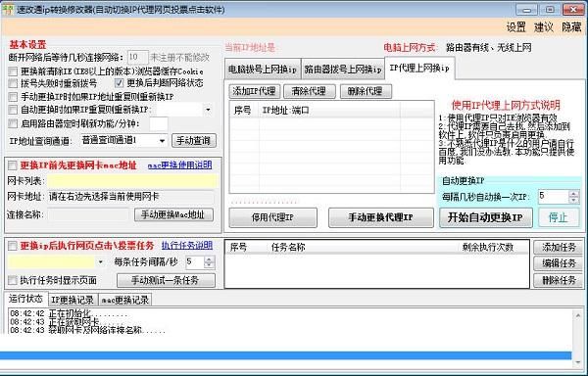Image resolution: width=588 pixels, height=376 pixels.
Task: Click the 序号 column header in proxy list
Action: pyautogui.click(x=244, y=110)
